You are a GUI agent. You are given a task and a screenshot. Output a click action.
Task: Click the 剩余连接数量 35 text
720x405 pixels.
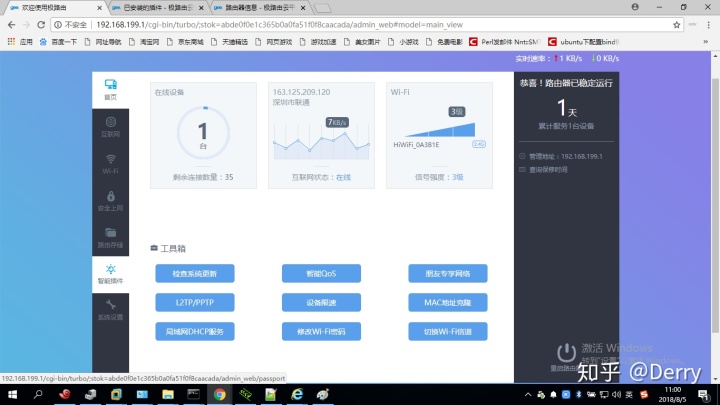point(203,177)
